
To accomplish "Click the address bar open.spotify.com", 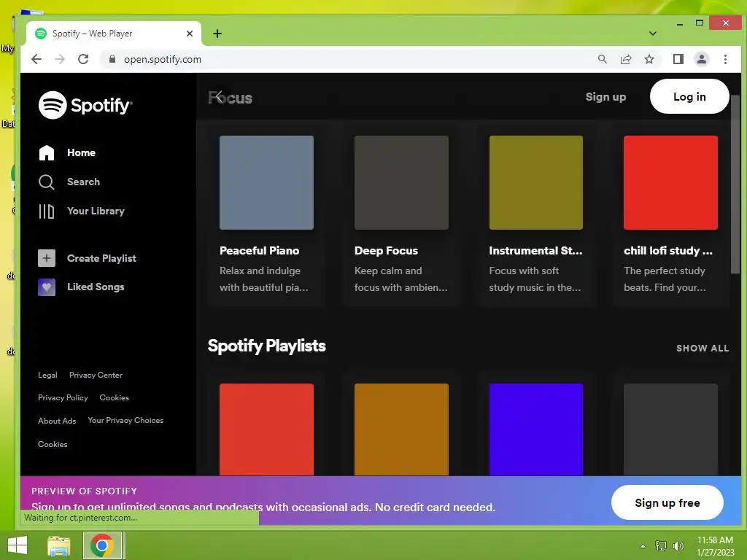I will pos(163,59).
